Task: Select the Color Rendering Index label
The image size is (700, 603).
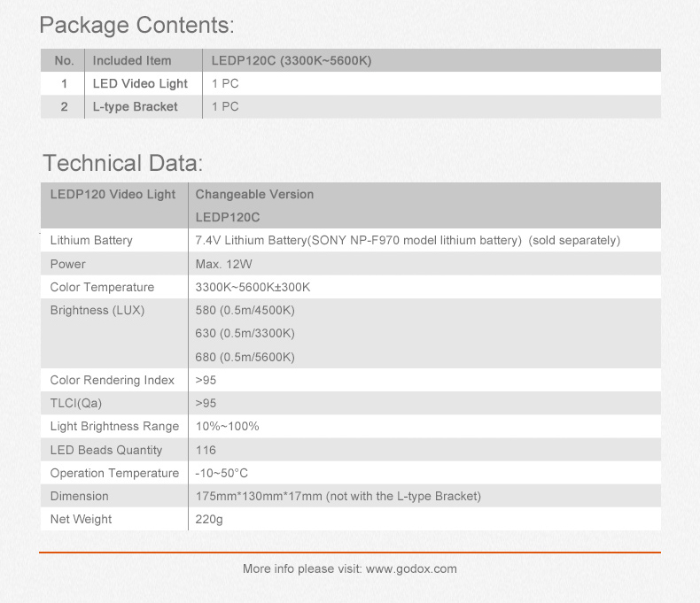Action: click(113, 381)
